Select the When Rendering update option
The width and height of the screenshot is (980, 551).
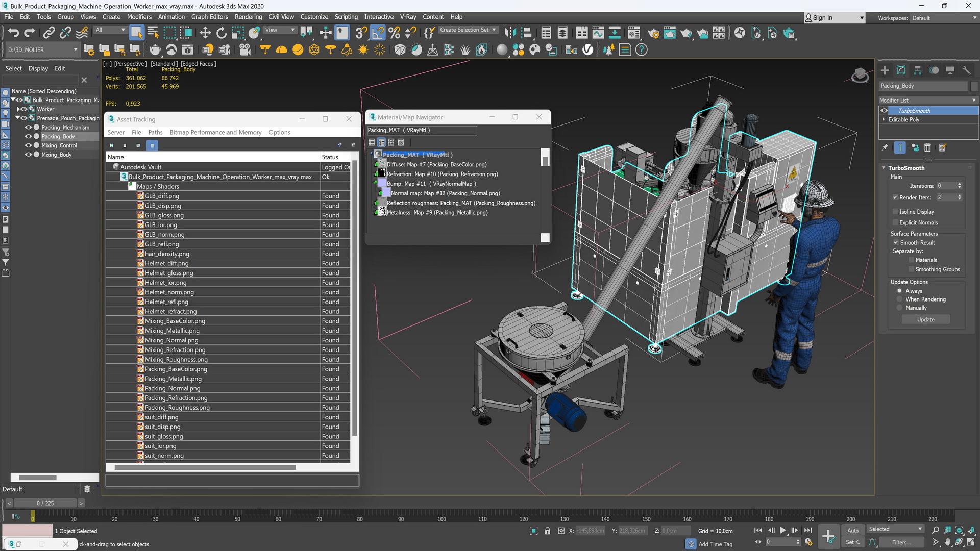pyautogui.click(x=900, y=299)
